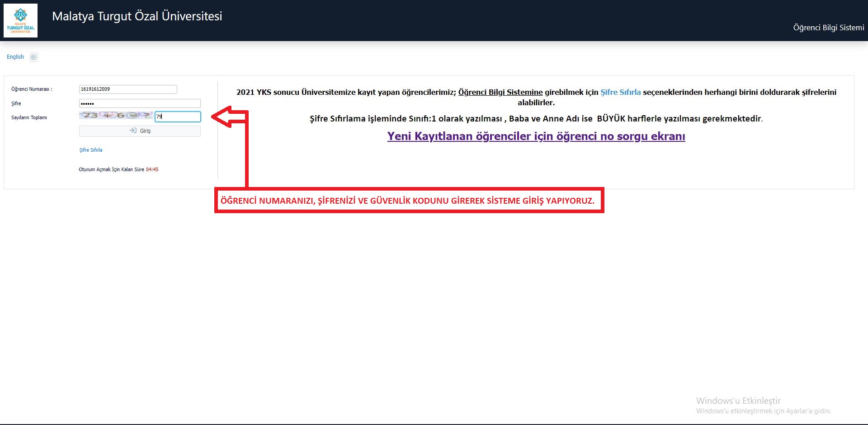This screenshot has width=868, height=425.
Task: Click the red-bordered instruction banner
Action: [409, 201]
